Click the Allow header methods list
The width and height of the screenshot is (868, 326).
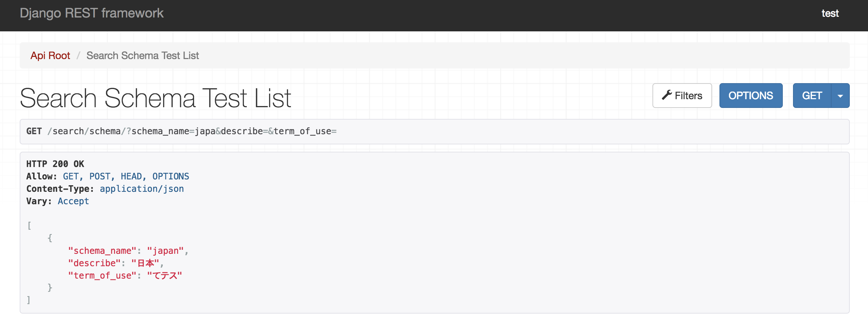(x=126, y=176)
